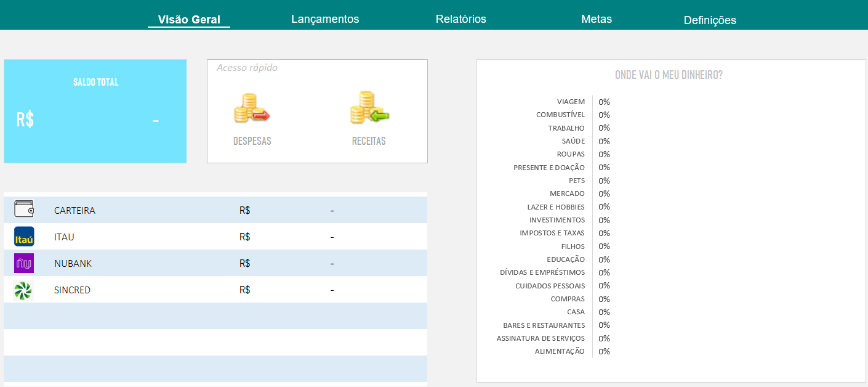Select the Carteira wallet icon
The height and width of the screenshot is (387, 868).
24,210
